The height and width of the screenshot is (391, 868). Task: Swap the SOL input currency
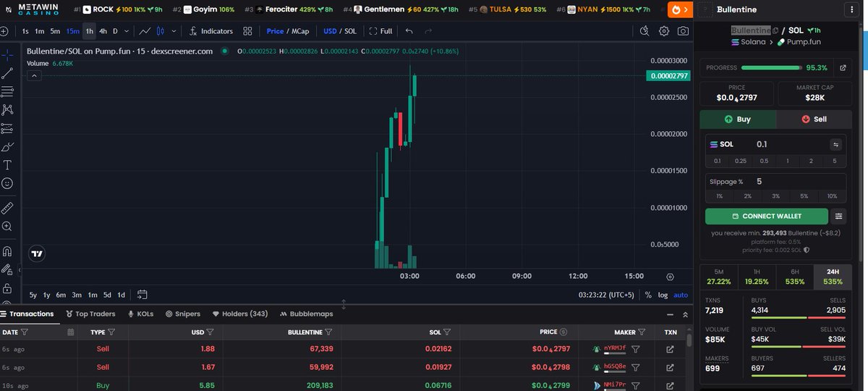(835, 144)
